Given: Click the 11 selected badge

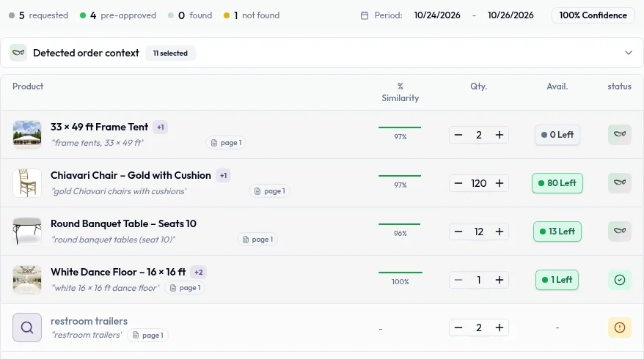Looking at the screenshot, I should (x=170, y=53).
